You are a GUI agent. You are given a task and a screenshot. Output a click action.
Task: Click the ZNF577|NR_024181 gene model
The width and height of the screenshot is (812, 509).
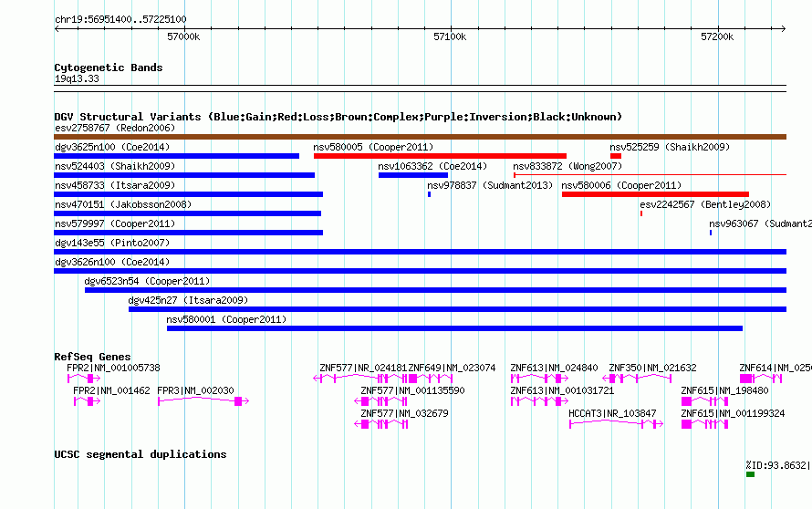pos(359,379)
